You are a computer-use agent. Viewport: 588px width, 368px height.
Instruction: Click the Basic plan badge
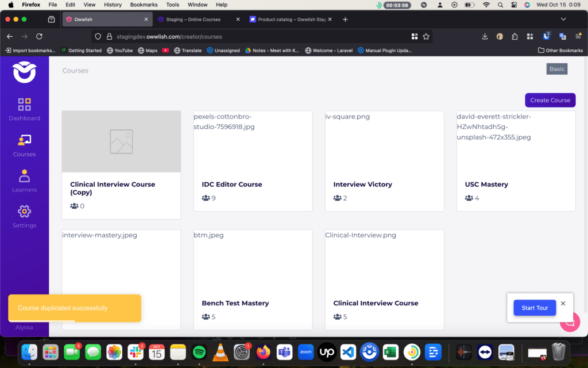coord(556,69)
